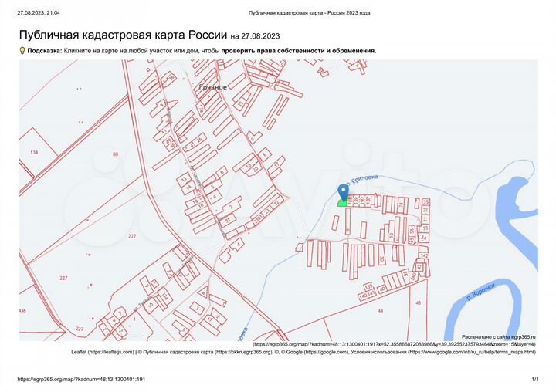
Task: Select the green highlighted land parcel
Action: point(343,203)
